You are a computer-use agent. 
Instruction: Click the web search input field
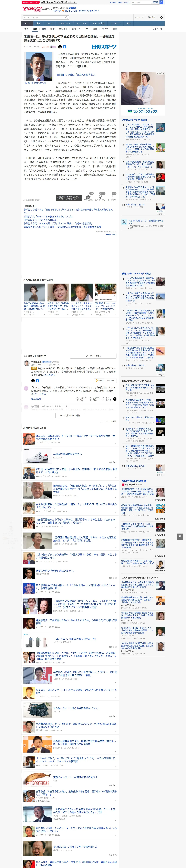tap(141, 2)
